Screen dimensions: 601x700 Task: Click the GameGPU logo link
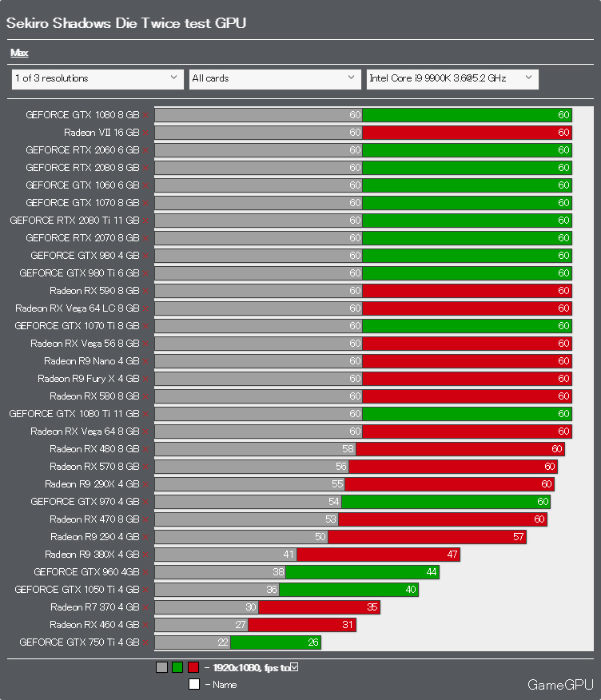[560, 684]
